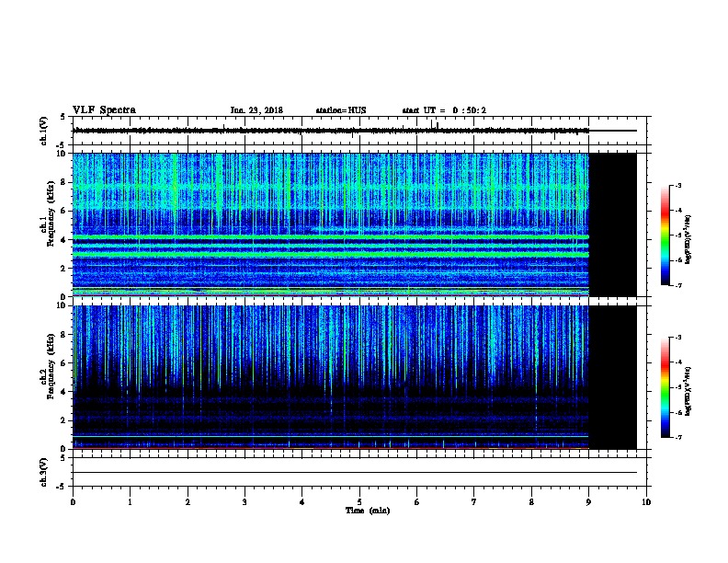Image resolution: width=728 pixels, height=563 pixels.
Task: Click the '-7' label on ch.1 colorbar
Action: 677,285
